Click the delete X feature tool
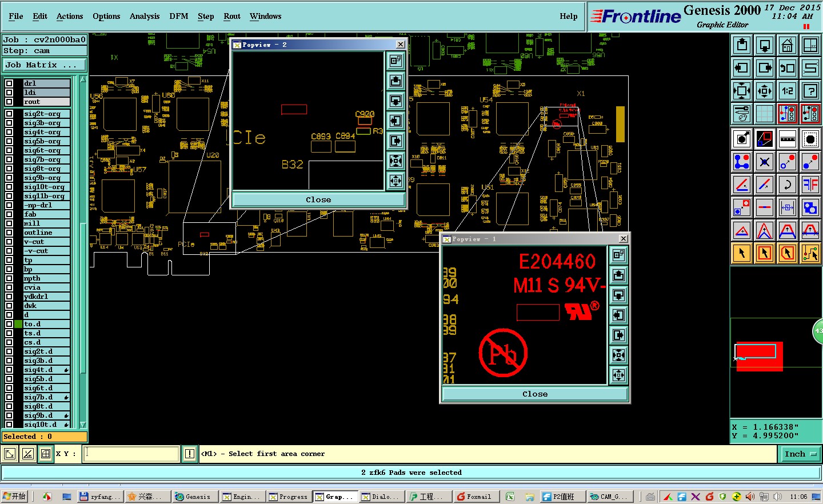The height and width of the screenshot is (504, 823). click(x=765, y=162)
